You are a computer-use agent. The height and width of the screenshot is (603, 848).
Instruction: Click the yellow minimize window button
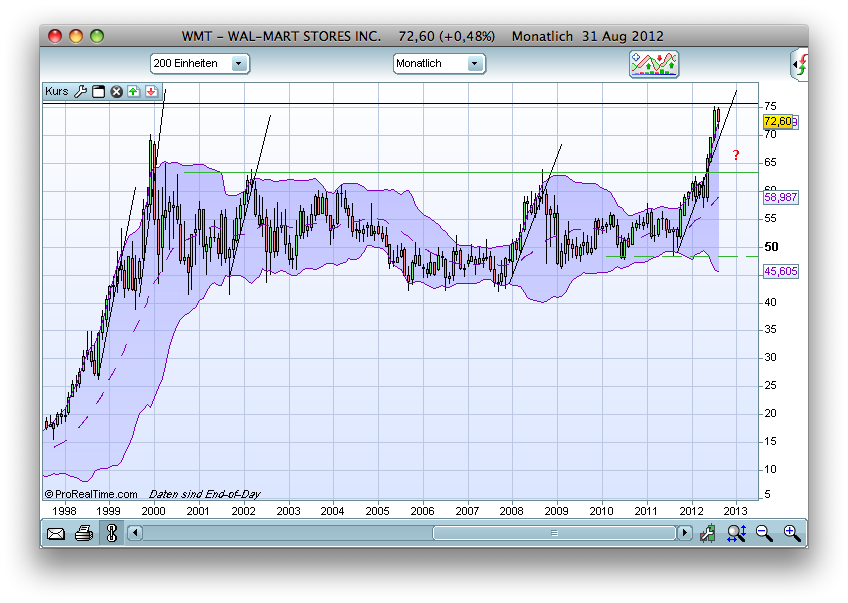[x=76, y=36]
